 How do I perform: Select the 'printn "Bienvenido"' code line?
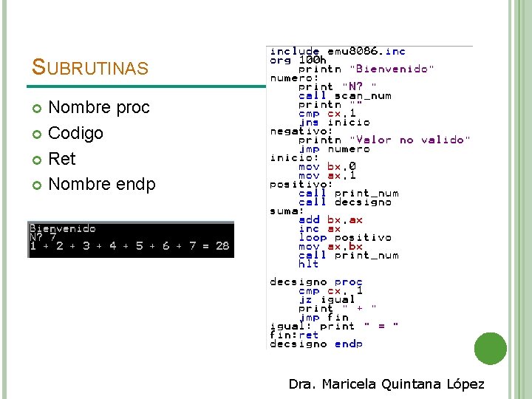tap(366, 69)
